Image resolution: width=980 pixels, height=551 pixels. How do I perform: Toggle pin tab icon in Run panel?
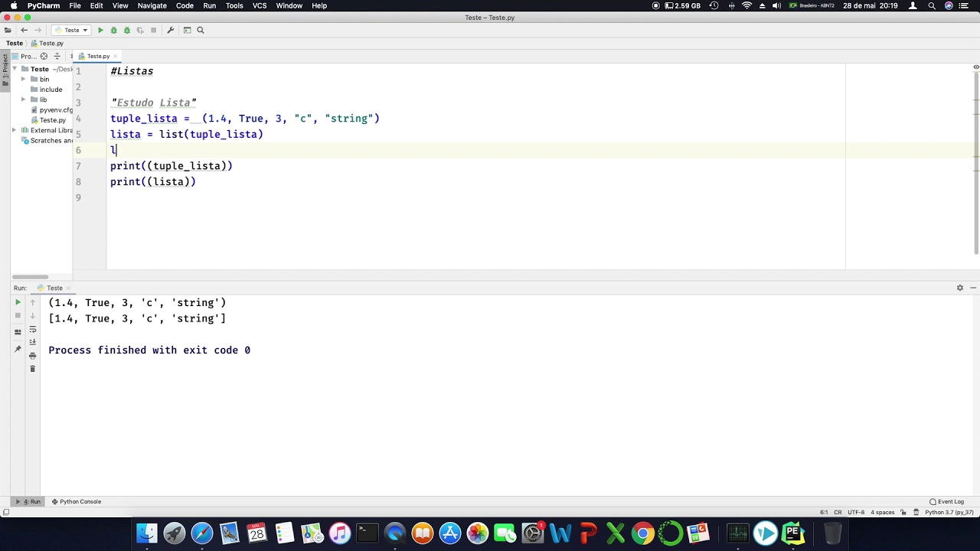18,349
